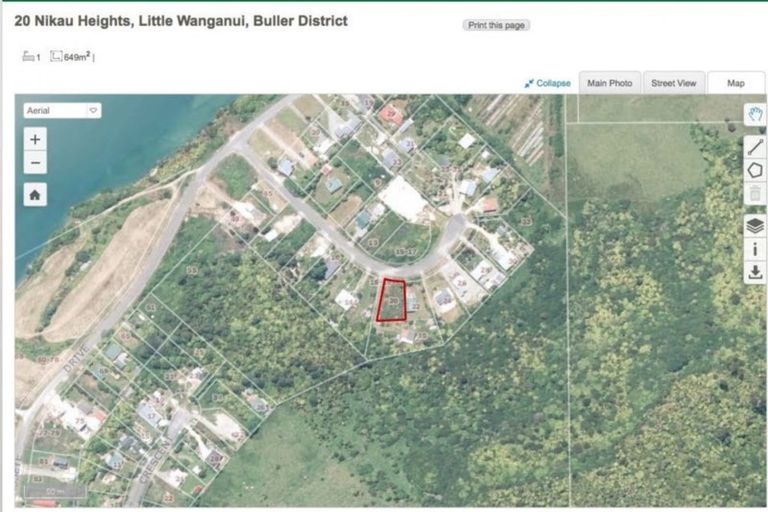The width and height of the screenshot is (768, 512).
Task: Switch to the Main Photo tab
Action: tap(609, 83)
